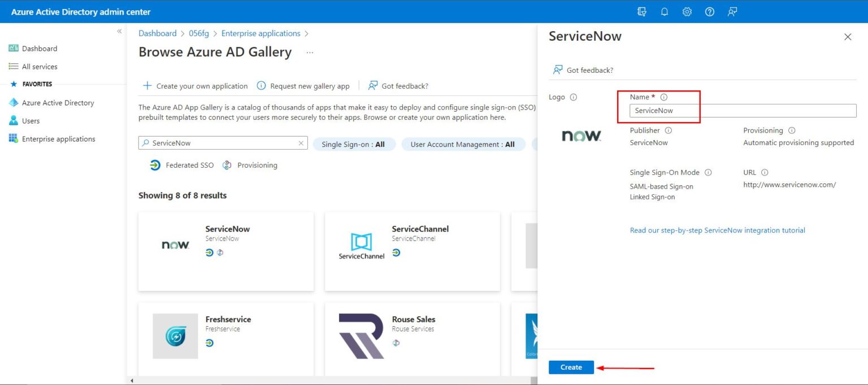Screen dimensions: 868x385
Task: Clear the ServiceNow search with the X
Action: 301,142
